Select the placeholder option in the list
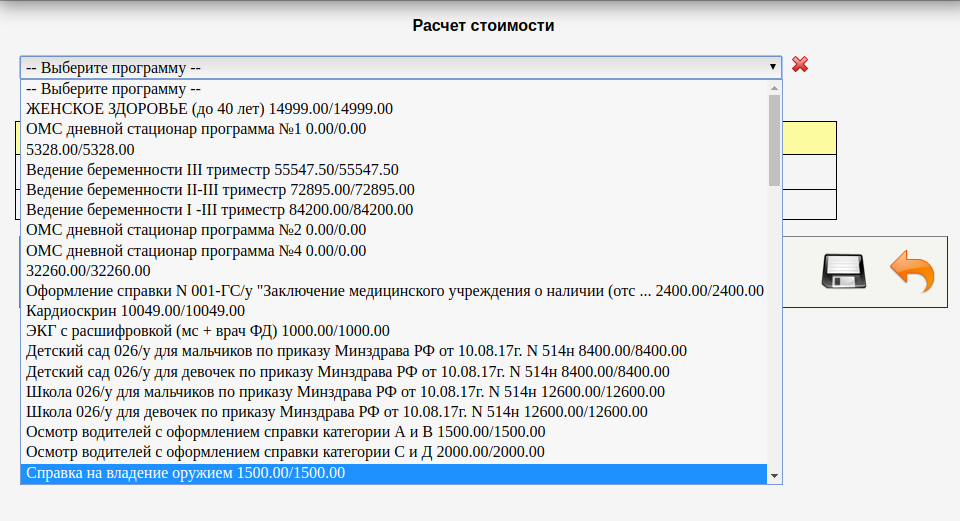The height and width of the screenshot is (521, 960). coord(114,88)
